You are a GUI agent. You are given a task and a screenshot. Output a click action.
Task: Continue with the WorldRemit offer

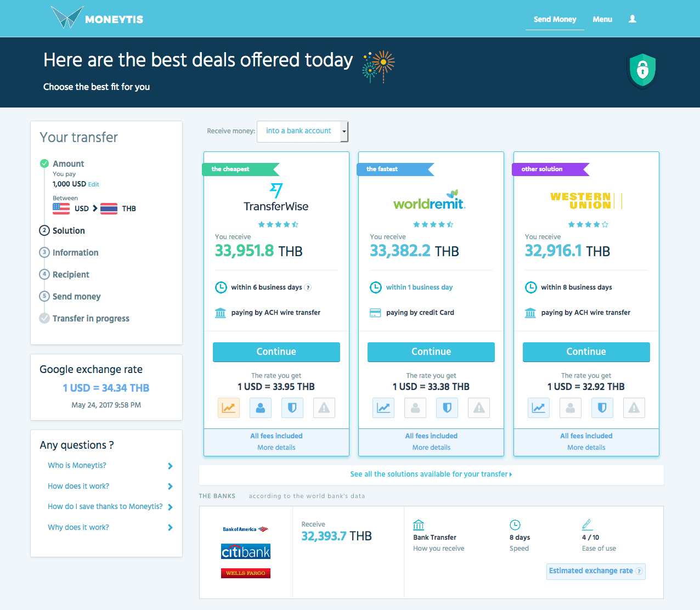click(431, 352)
